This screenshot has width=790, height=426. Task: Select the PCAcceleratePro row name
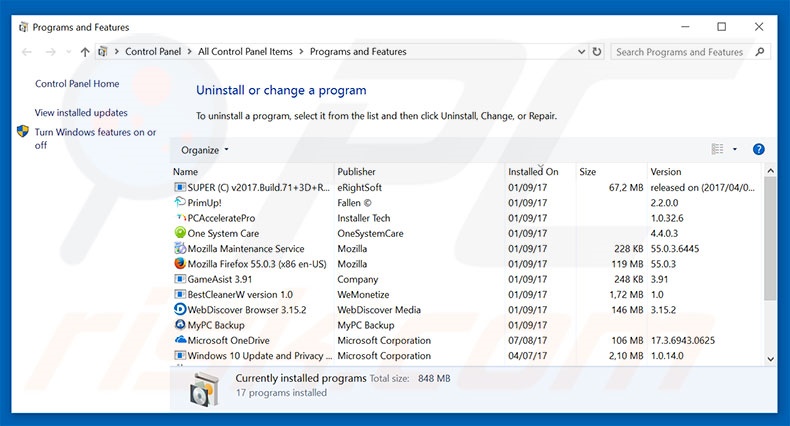(221, 218)
